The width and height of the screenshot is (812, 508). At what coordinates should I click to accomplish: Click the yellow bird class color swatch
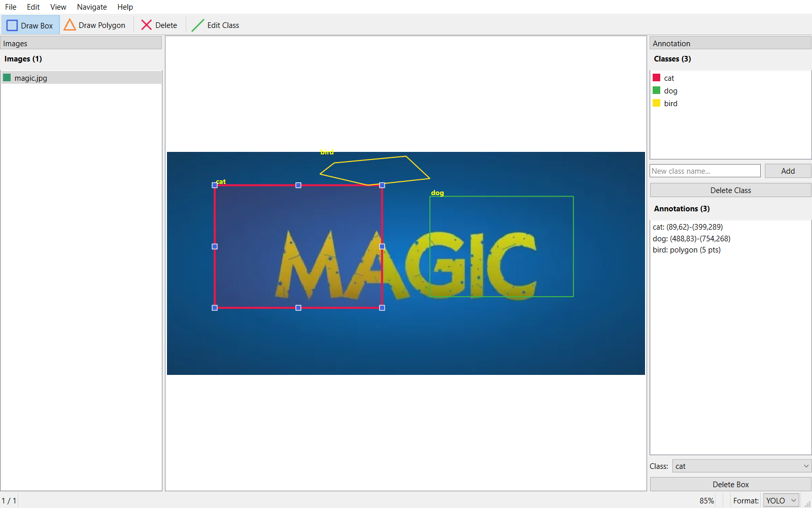pos(657,103)
